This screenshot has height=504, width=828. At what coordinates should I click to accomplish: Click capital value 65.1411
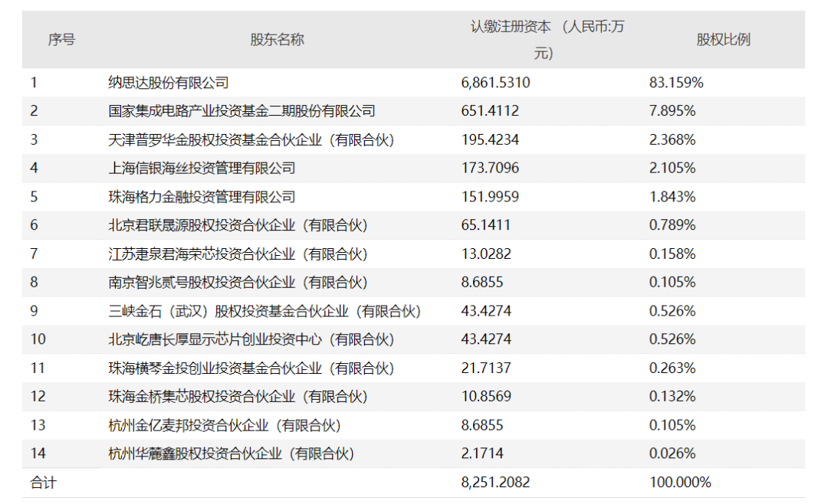tap(486, 225)
